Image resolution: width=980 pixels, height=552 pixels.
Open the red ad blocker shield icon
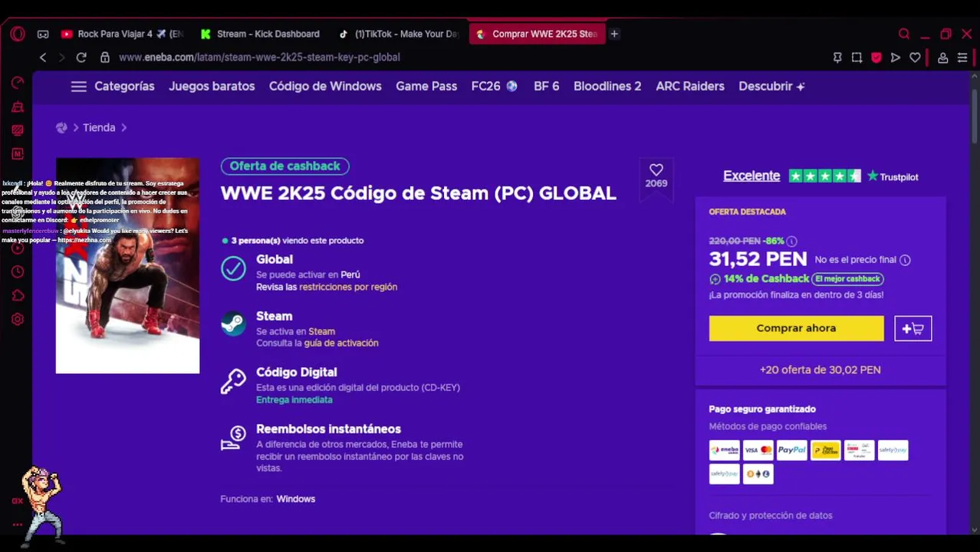(876, 58)
